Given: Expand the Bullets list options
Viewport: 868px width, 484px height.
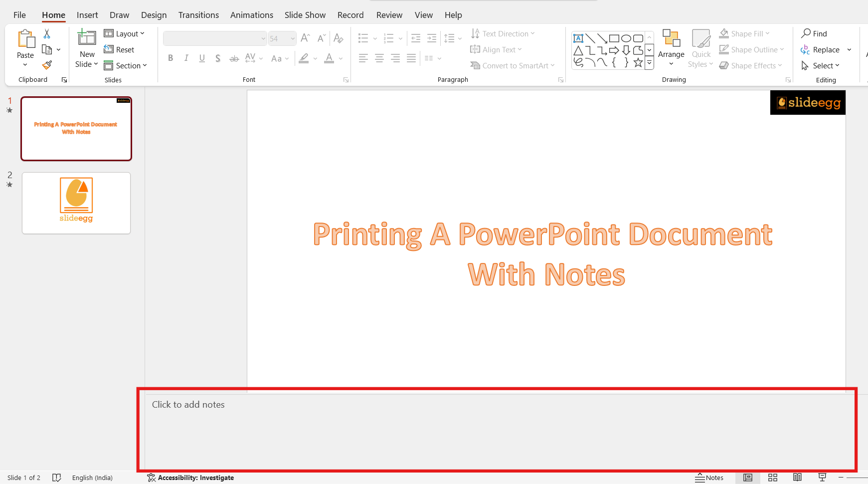Looking at the screenshot, I should click(375, 38).
